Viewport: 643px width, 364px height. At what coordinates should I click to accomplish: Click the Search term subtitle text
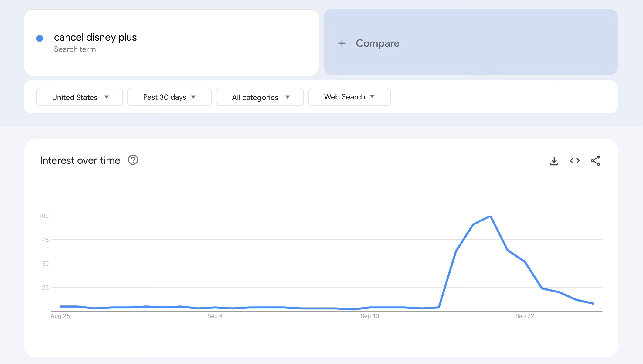coord(75,49)
